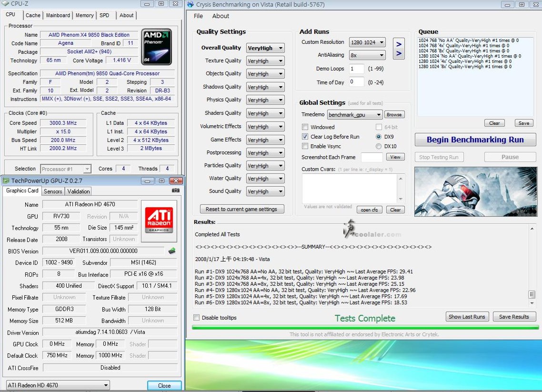
Task: Open the Sound Quality dropdown
Action: [x=265, y=191]
